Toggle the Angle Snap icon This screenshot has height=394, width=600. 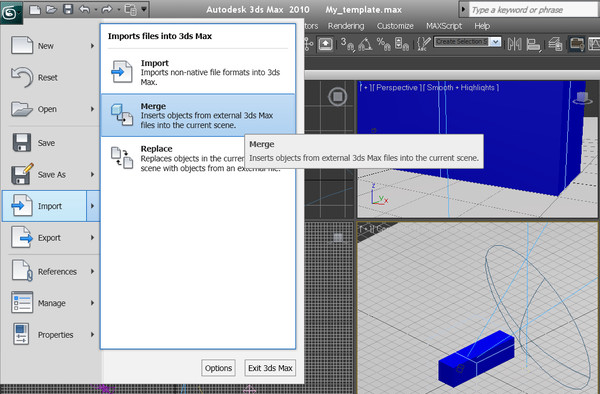[365, 44]
